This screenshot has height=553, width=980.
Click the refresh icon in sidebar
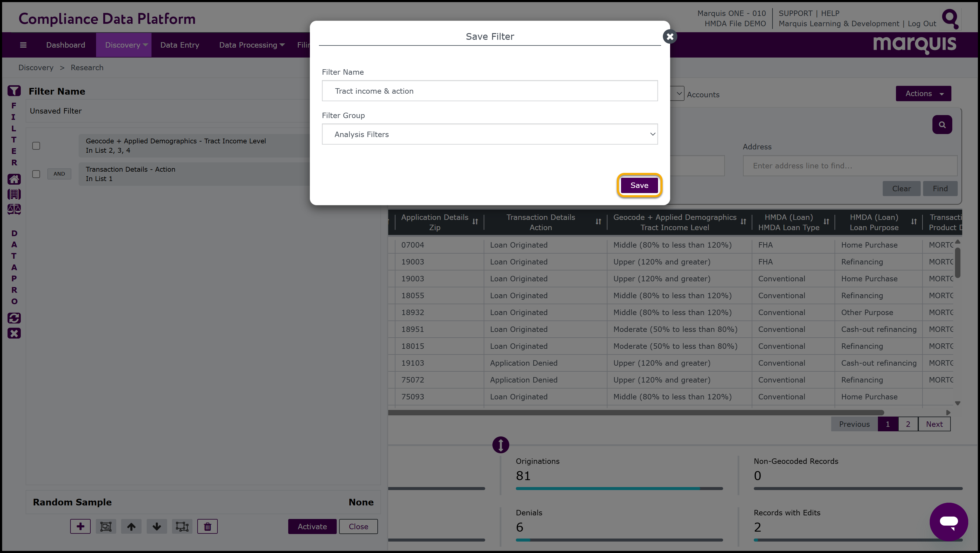click(14, 318)
